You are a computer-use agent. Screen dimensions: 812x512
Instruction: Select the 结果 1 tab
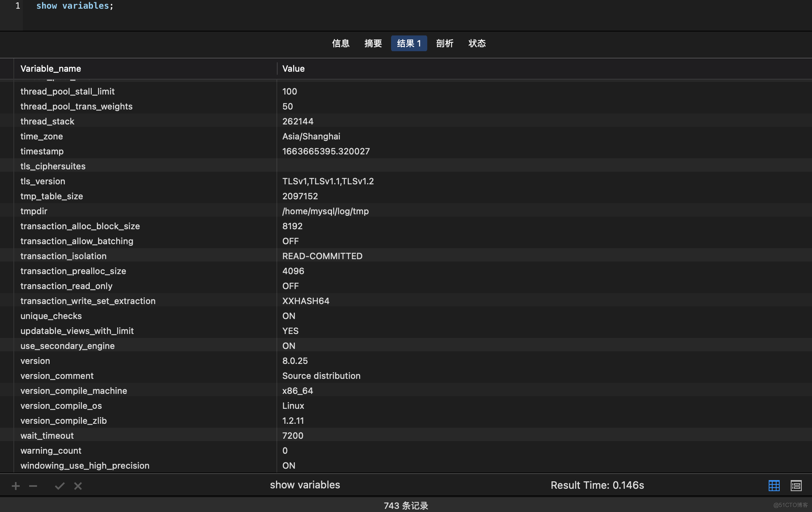pyautogui.click(x=409, y=43)
